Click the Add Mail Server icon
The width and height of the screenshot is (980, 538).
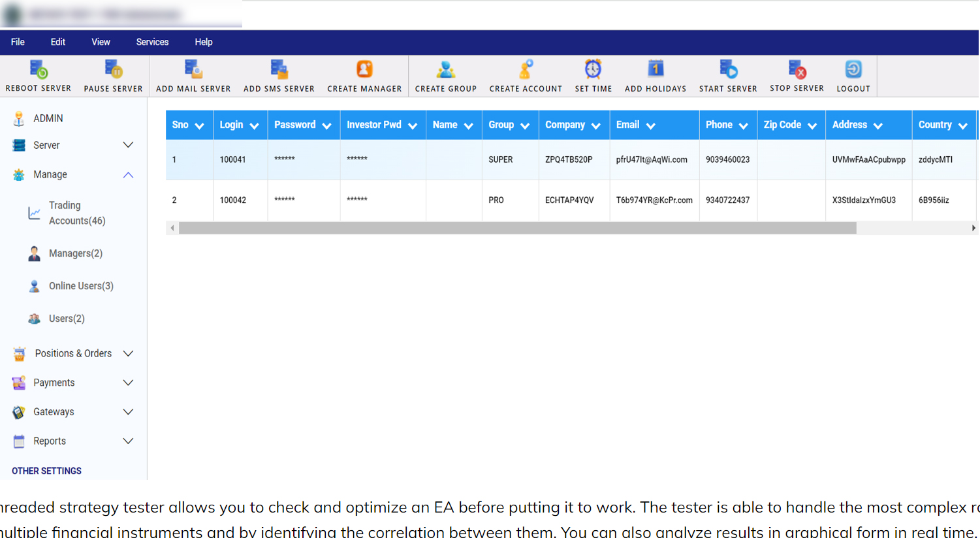point(193,68)
